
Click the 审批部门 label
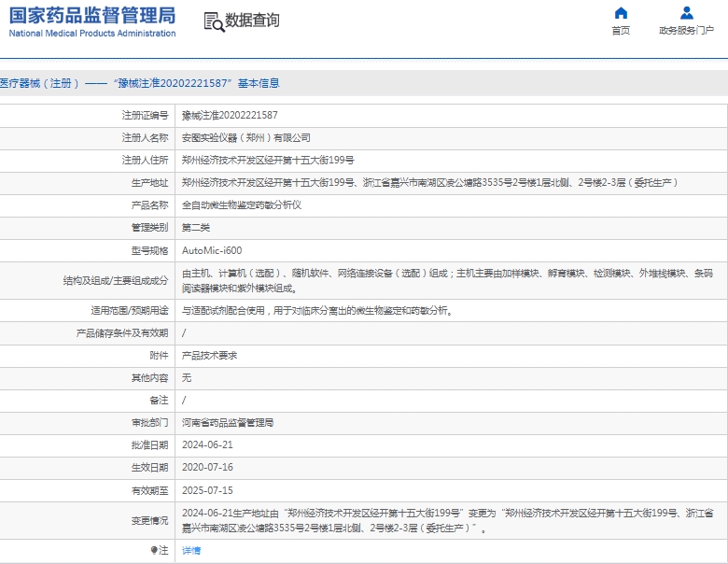(149, 422)
